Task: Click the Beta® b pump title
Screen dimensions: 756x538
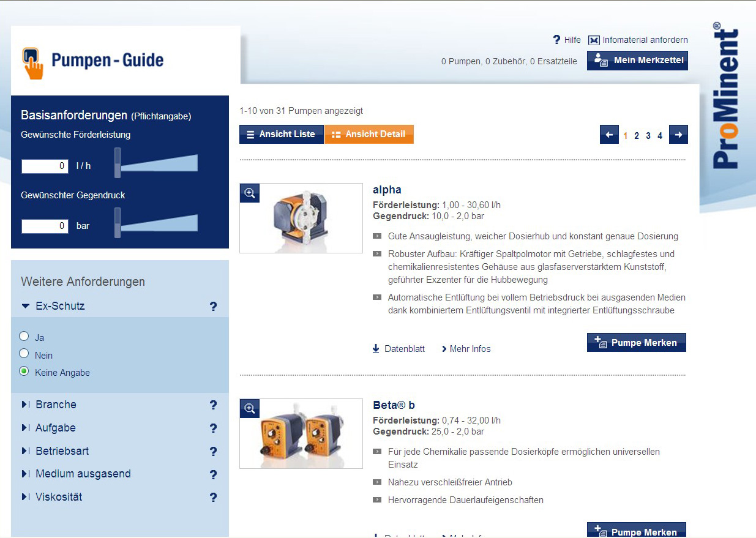Action: click(394, 405)
